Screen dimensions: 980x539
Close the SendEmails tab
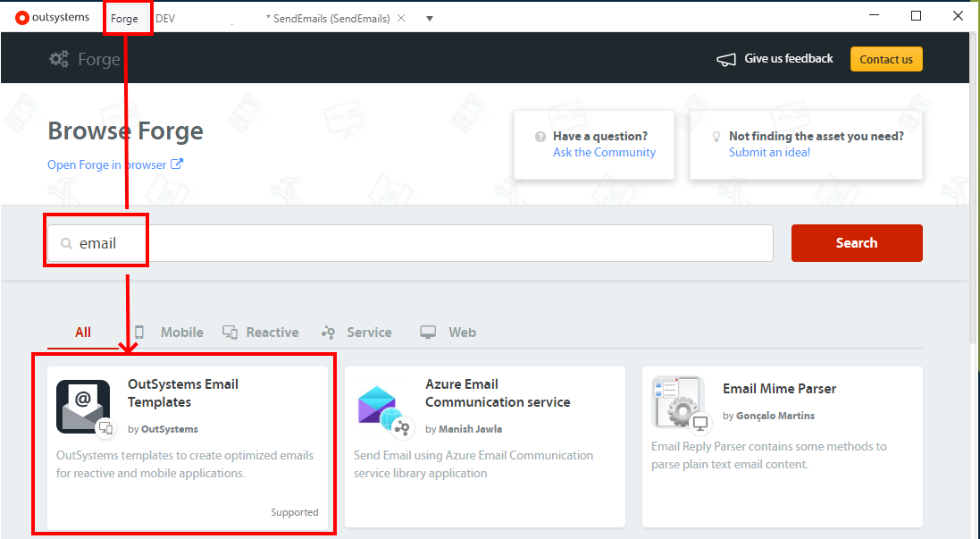pos(401,18)
